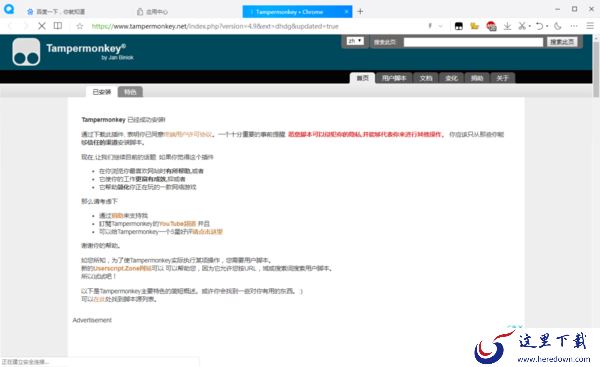Image resolution: width=600 pixels, height=367 pixels.
Task: Click the Tampermonkey logo on the page
Action: [x=26, y=52]
